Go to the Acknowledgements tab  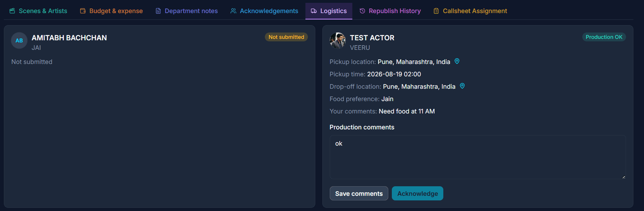click(x=264, y=11)
